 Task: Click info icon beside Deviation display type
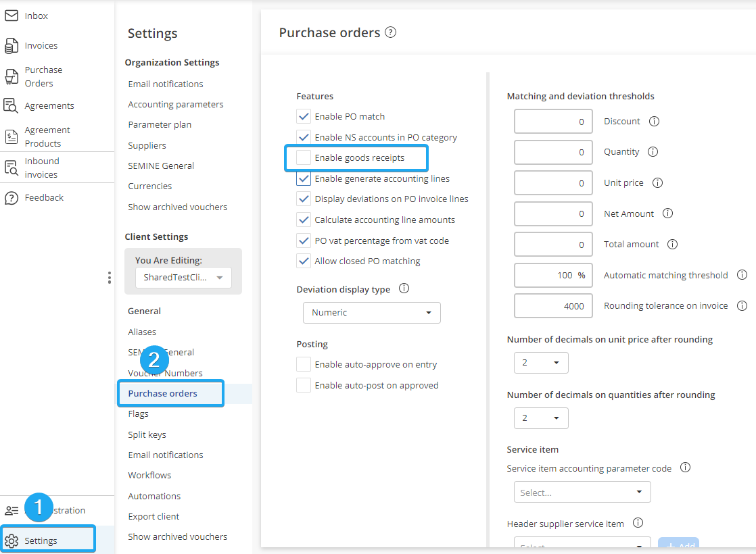tap(404, 288)
